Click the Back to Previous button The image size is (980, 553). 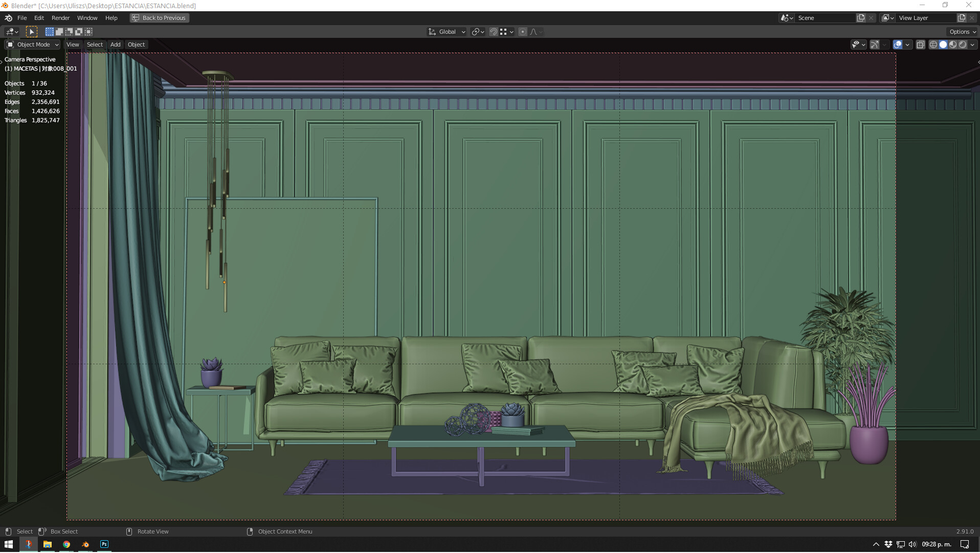(159, 18)
